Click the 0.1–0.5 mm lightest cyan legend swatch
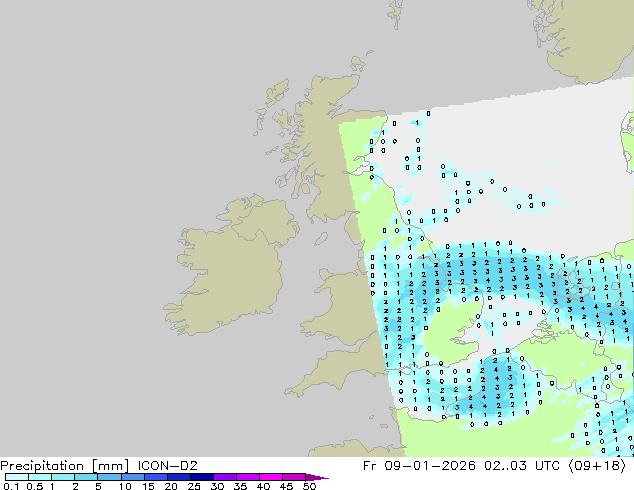The image size is (634, 490). tap(17, 477)
